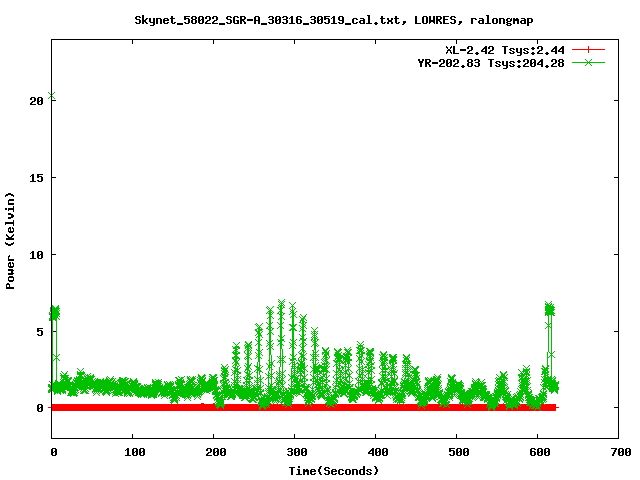Click the x-axis tick label '0'
This screenshot has height=480, width=640.
click(53, 452)
